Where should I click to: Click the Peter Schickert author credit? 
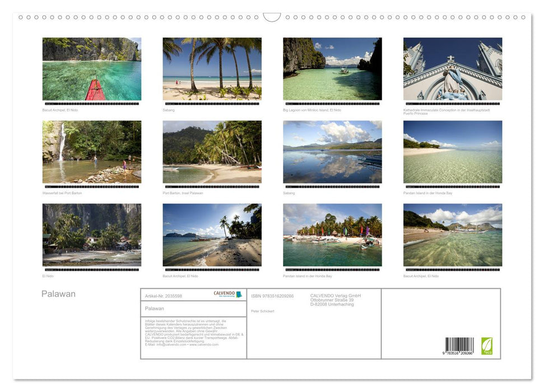263,311
